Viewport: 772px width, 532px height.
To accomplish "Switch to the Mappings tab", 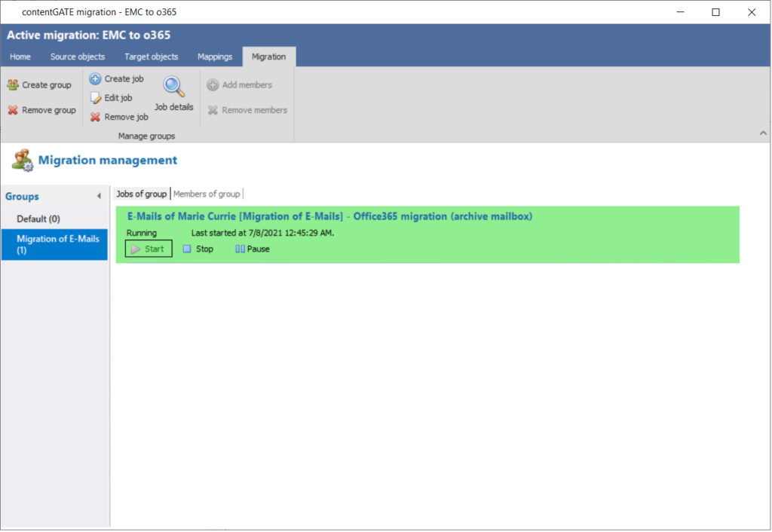I will pos(215,57).
